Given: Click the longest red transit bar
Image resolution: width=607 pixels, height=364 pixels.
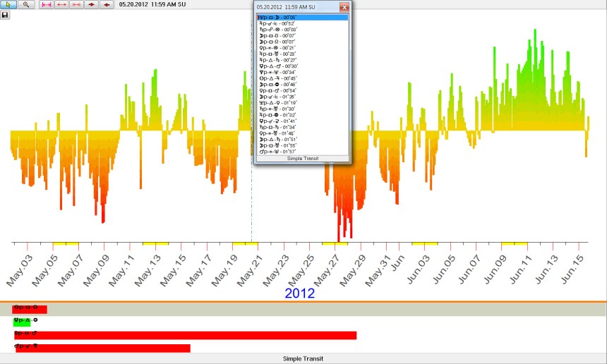Looking at the screenshot, I should (185, 335).
